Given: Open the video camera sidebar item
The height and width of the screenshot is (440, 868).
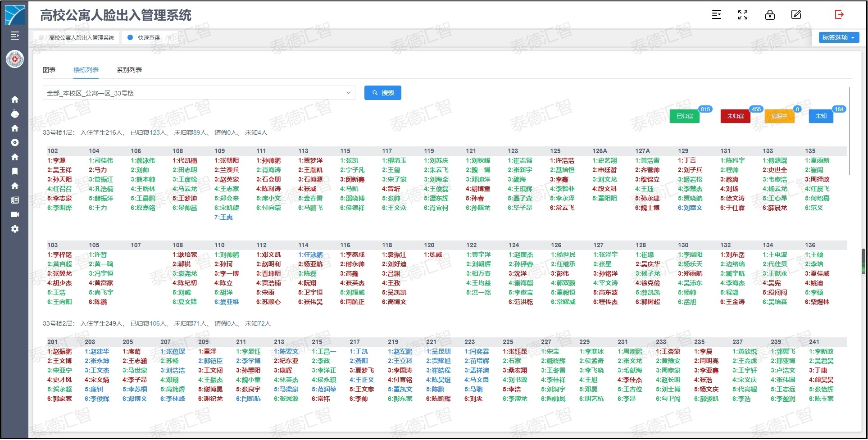Looking at the screenshot, I should click(15, 214).
